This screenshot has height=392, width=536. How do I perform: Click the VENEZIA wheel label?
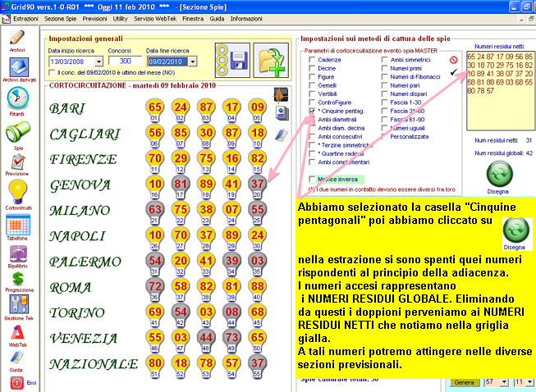[x=84, y=339]
